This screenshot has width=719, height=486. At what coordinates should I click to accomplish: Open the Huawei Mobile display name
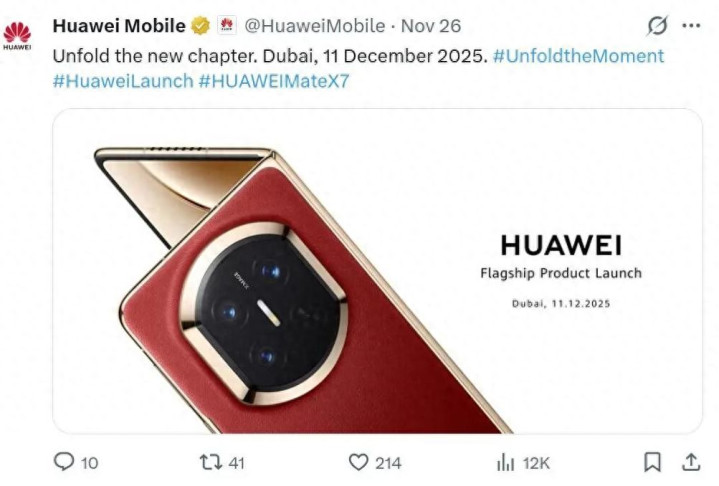[119, 26]
